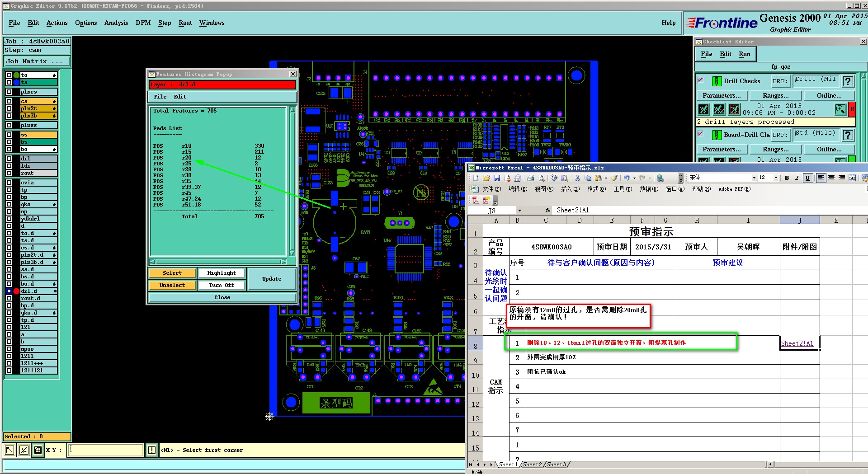Expand the Excel toolbar options chevron
This screenshot has width=868, height=474.
681,178
